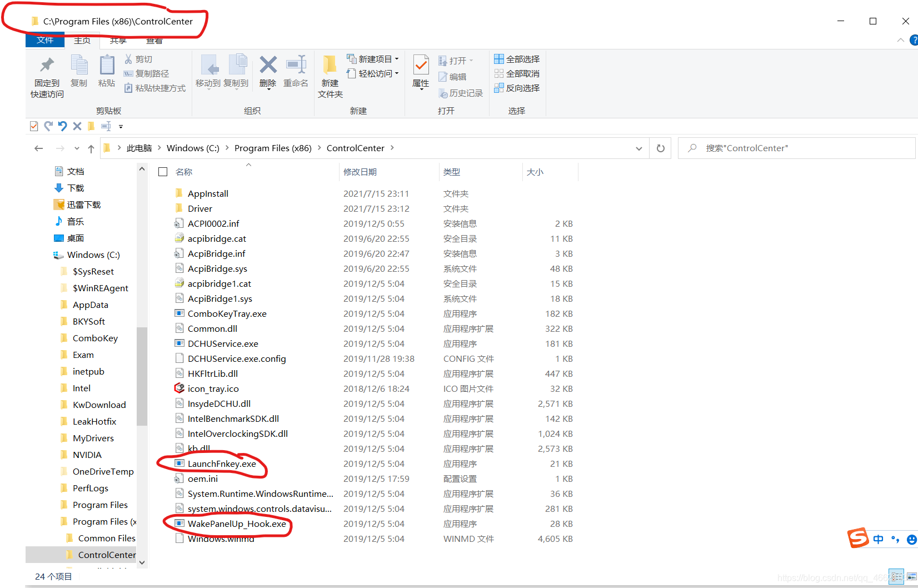Expand the chevron after Windows (C:) in breadcrumb
Image resolution: width=918 pixels, height=588 pixels.
(x=227, y=148)
